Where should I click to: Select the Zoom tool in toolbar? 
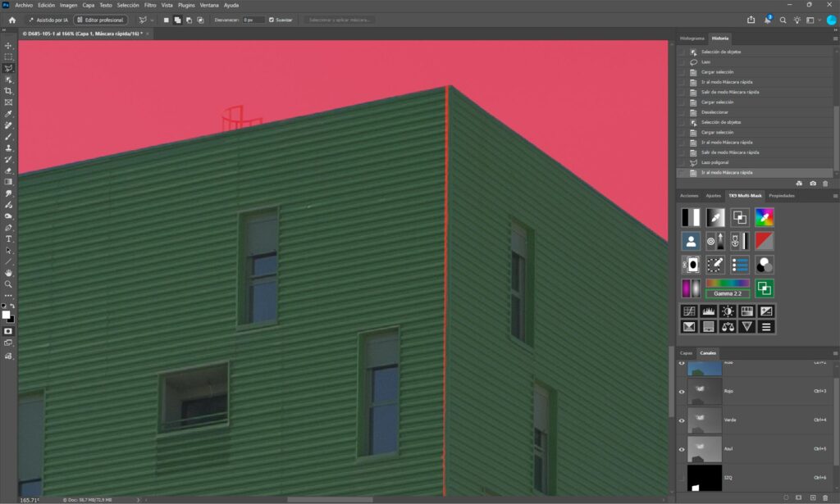point(8,284)
